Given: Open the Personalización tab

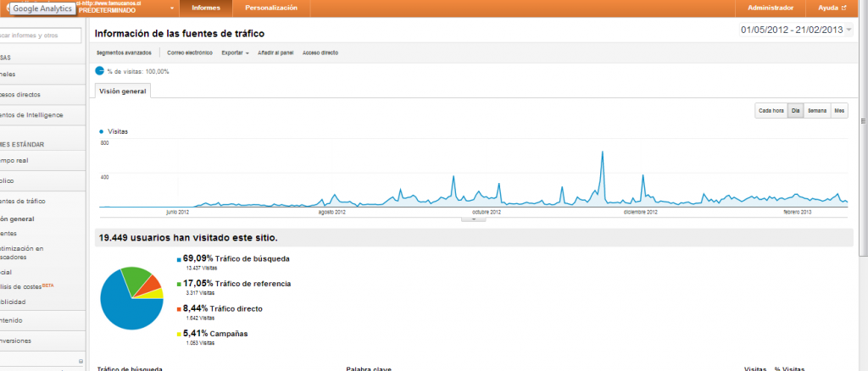Looking at the screenshot, I should point(271,8).
